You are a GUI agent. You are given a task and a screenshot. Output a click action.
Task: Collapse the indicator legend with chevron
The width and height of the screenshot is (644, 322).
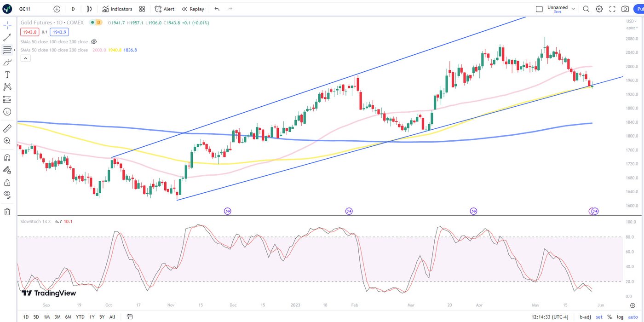(25, 58)
